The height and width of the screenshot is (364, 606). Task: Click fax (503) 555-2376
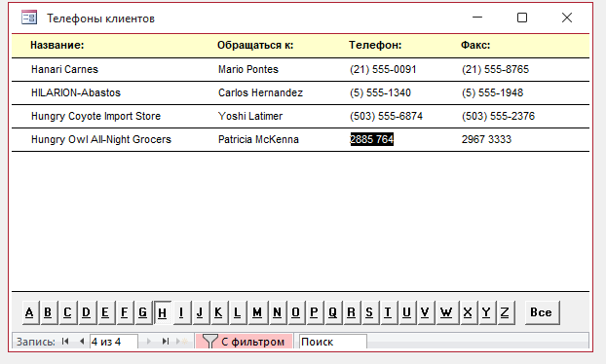(498, 116)
